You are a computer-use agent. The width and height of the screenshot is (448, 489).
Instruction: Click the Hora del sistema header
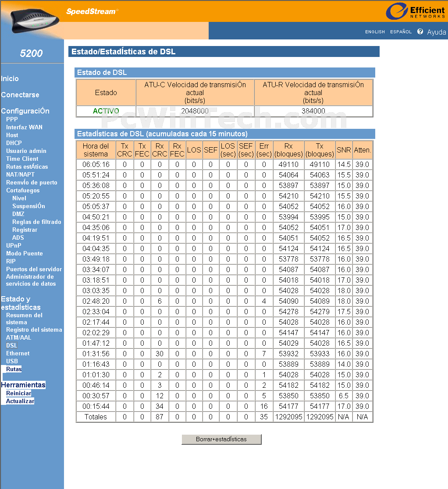pyautogui.click(x=96, y=150)
